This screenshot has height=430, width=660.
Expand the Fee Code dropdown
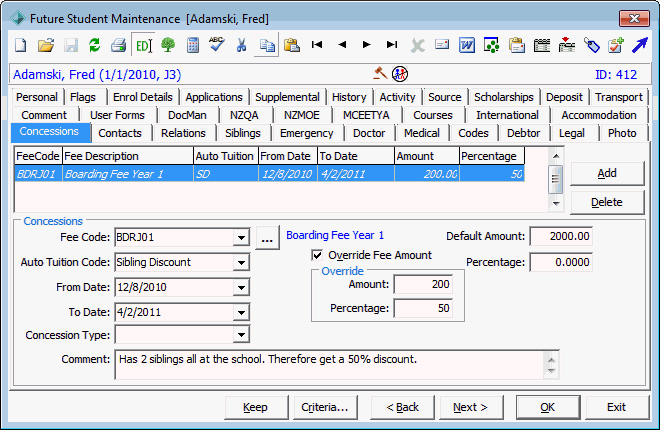[x=241, y=238]
